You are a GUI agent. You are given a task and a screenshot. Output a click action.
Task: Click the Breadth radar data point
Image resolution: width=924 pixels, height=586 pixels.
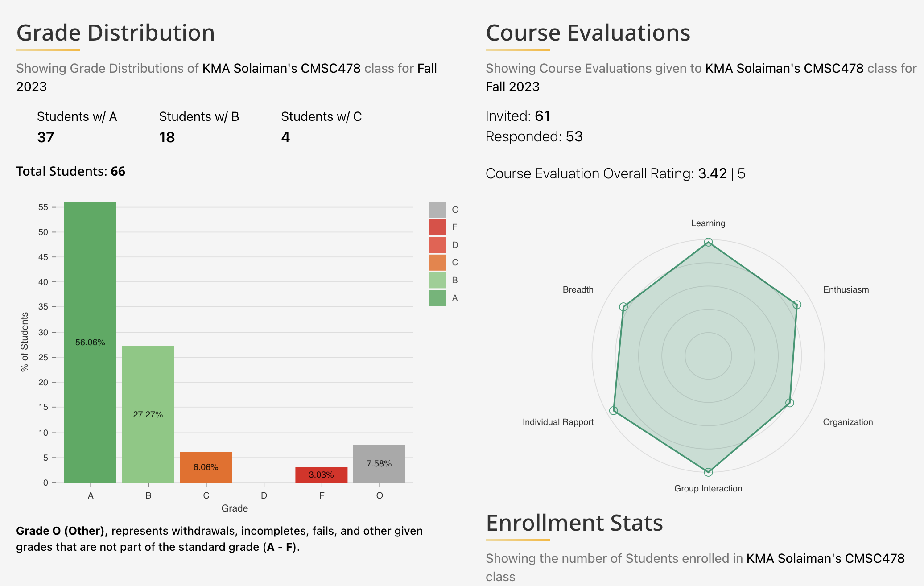click(x=623, y=307)
